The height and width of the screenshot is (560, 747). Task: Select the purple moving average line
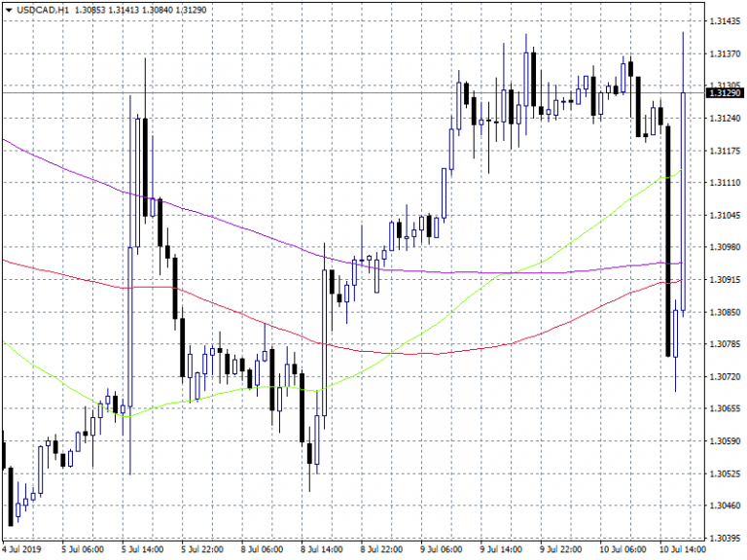[x=243, y=231]
